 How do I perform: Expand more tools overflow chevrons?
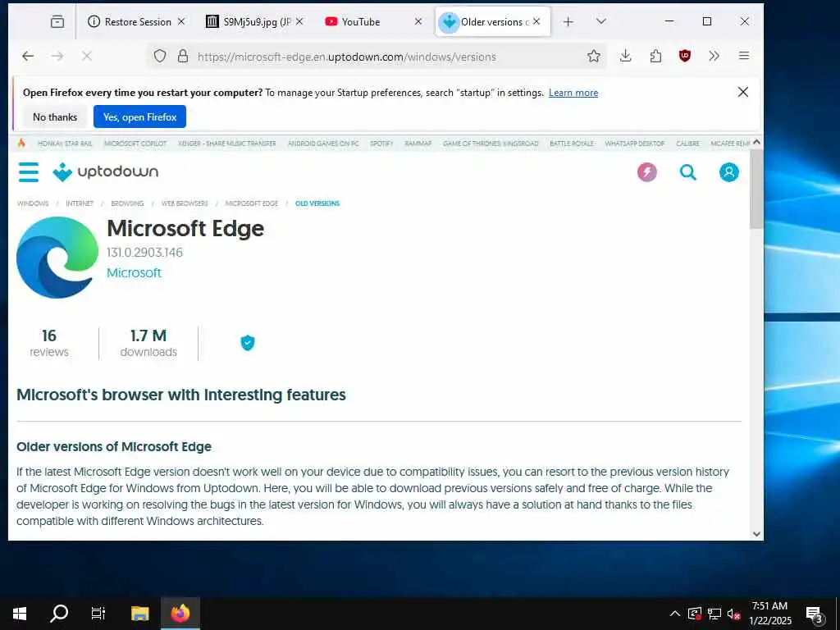click(x=714, y=56)
